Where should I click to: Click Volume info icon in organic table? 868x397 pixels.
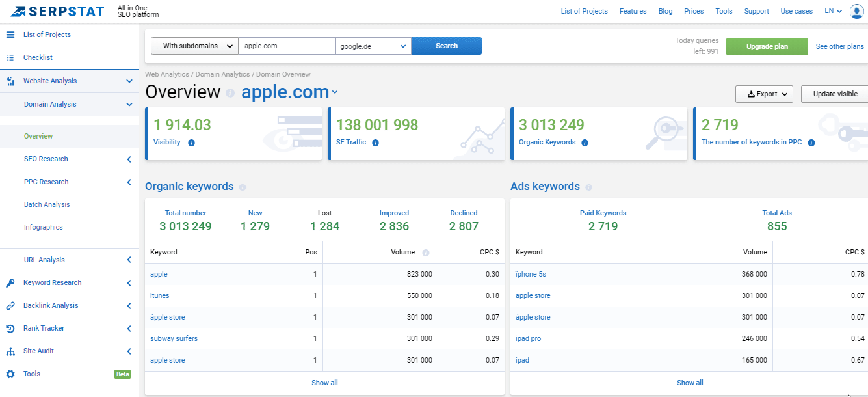point(426,253)
